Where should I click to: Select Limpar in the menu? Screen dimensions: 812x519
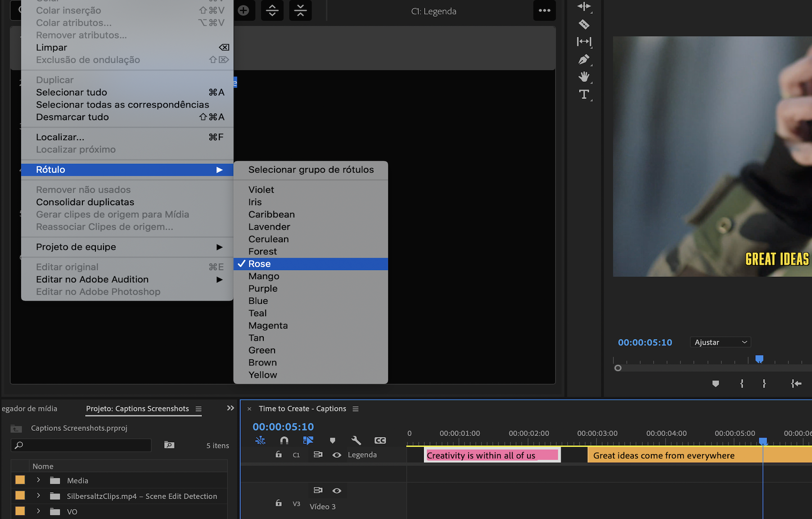click(x=127, y=48)
